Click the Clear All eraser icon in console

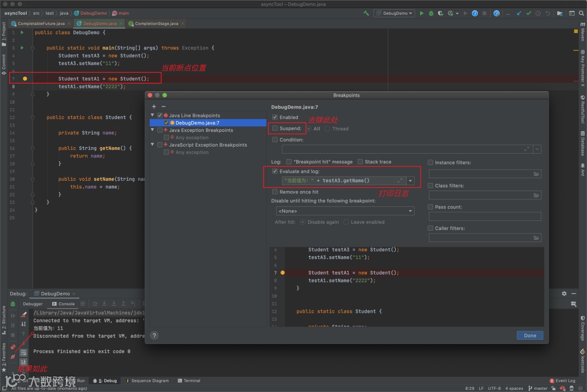pos(23,314)
